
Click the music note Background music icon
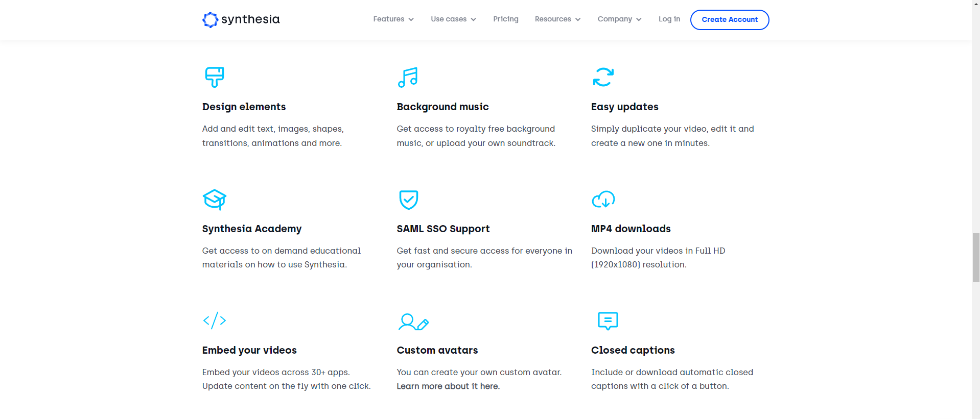click(x=408, y=78)
